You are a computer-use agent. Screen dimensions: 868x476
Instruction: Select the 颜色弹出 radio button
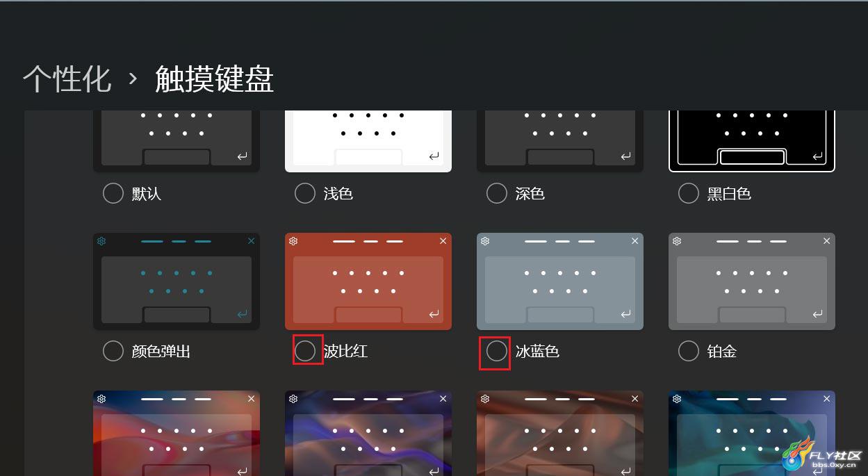(x=113, y=351)
